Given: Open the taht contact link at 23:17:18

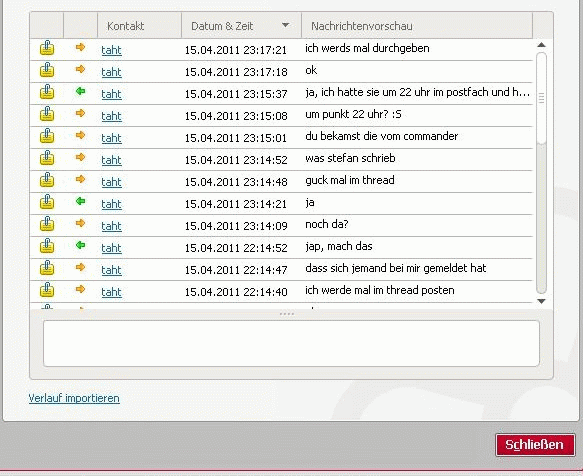Looking at the screenshot, I should click(111, 72).
